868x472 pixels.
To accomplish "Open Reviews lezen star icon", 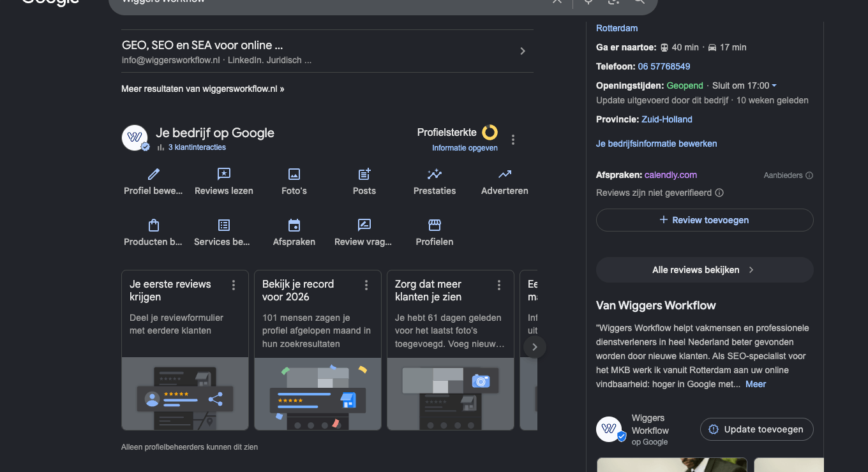I will click(224, 174).
